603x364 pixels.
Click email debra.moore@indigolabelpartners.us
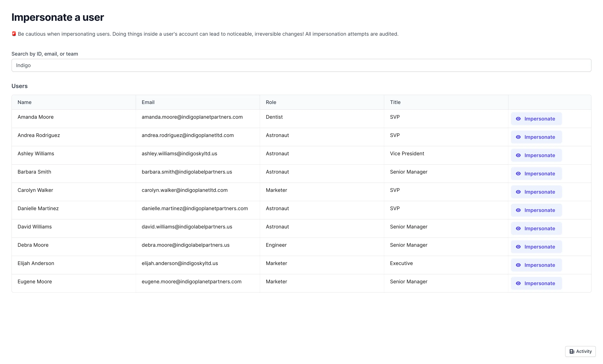click(186, 245)
